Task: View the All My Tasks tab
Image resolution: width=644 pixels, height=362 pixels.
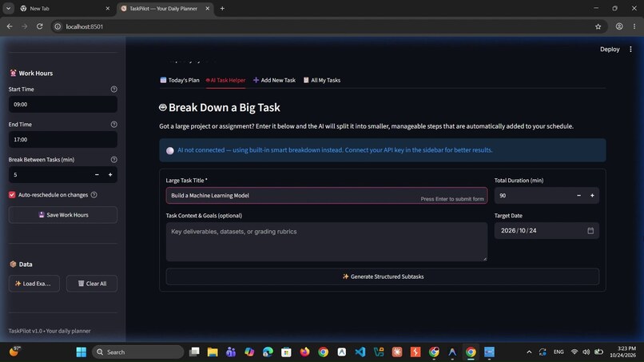Action: (x=321, y=80)
